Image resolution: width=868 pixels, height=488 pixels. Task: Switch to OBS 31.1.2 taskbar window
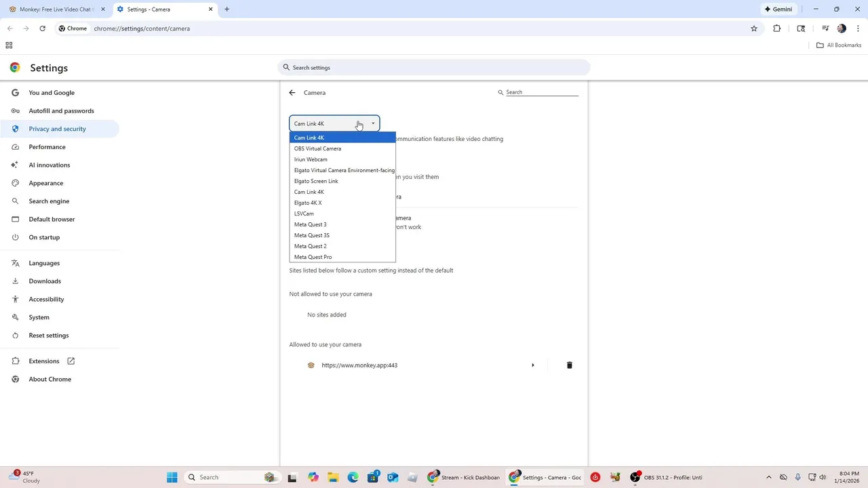pos(667,477)
